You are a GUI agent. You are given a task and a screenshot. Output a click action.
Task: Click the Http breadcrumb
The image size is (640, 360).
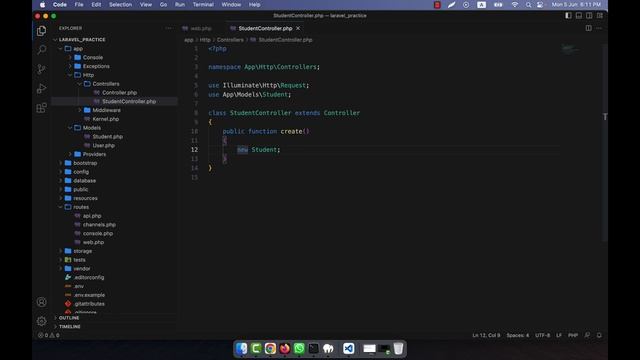pyautogui.click(x=205, y=40)
